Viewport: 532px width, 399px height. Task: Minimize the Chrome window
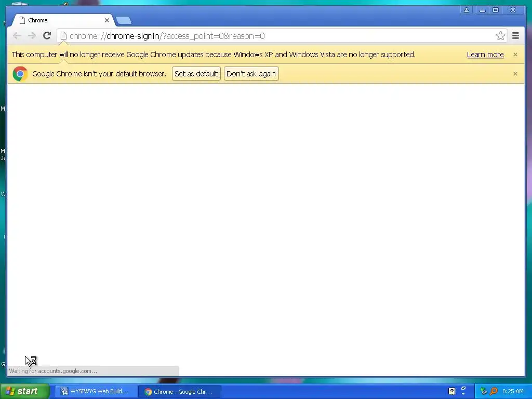click(482, 10)
